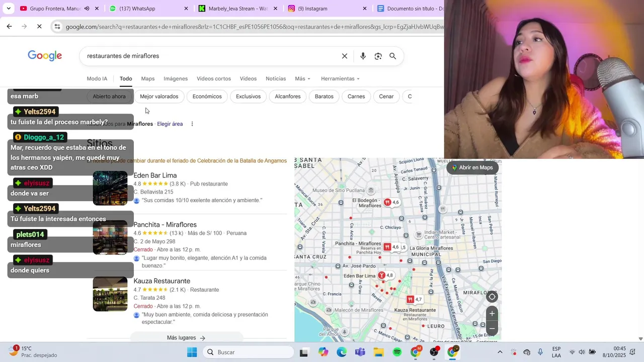Close the Marbely_leva Stream tab
This screenshot has width=644, height=362.
pyautogui.click(x=275, y=9)
